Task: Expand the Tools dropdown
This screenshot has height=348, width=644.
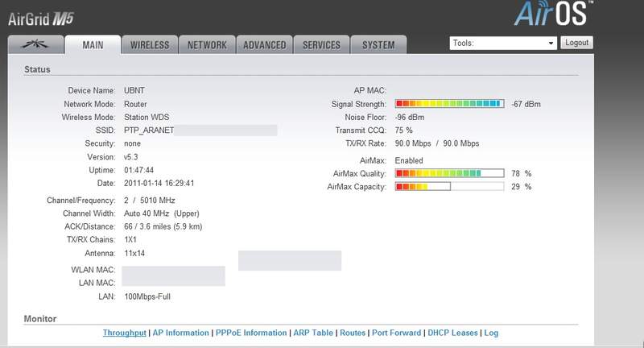Action: [503, 43]
